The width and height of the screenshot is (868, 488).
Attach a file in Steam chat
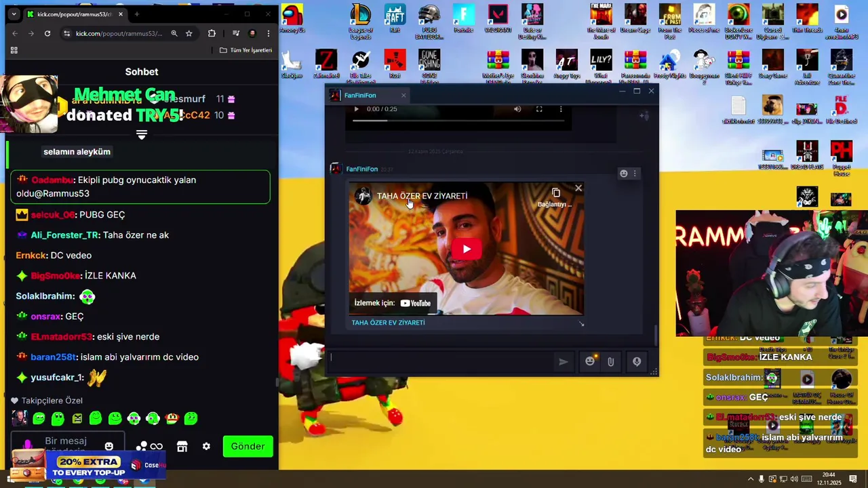point(611,362)
